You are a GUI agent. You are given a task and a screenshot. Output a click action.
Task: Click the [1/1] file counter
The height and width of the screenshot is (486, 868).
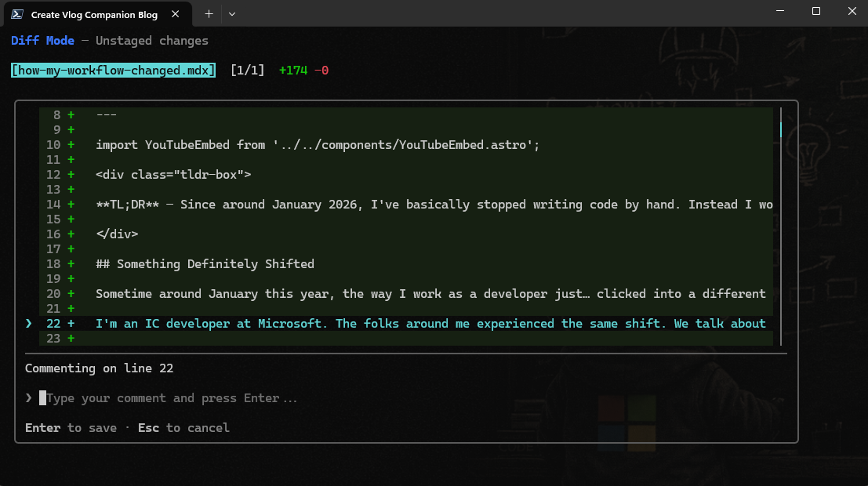[x=248, y=71]
